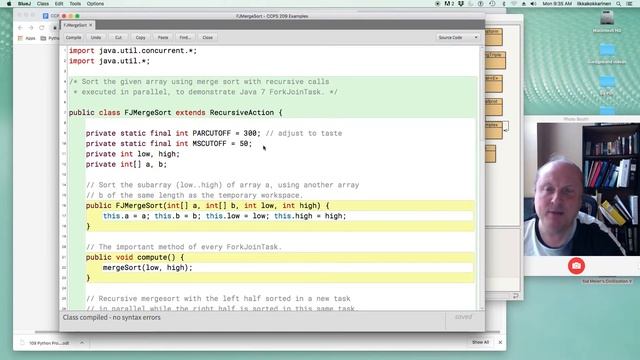The image size is (640, 360).
Task: Open Spotlight search in the menu bar
Action: (619, 4)
